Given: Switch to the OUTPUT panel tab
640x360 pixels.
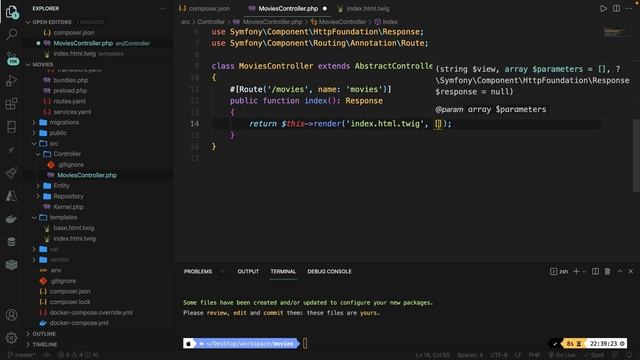Looking at the screenshot, I should [248, 271].
